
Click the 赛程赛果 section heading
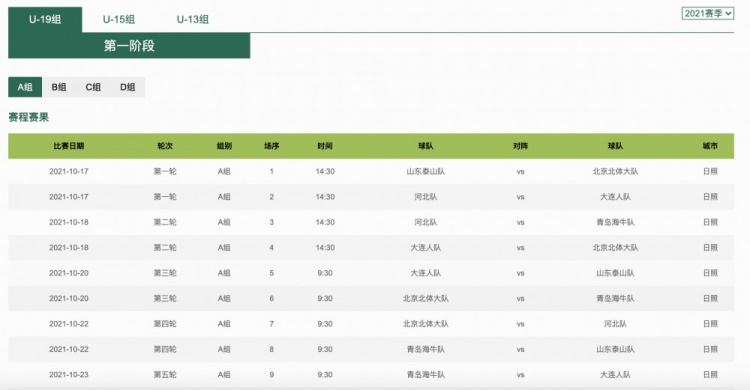point(29,117)
